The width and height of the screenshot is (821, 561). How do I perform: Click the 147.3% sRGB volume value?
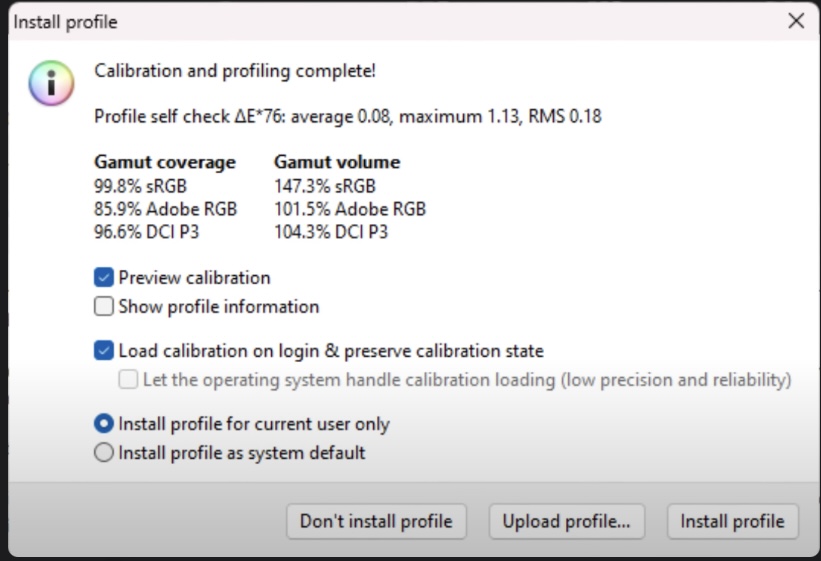pyautogui.click(x=324, y=186)
